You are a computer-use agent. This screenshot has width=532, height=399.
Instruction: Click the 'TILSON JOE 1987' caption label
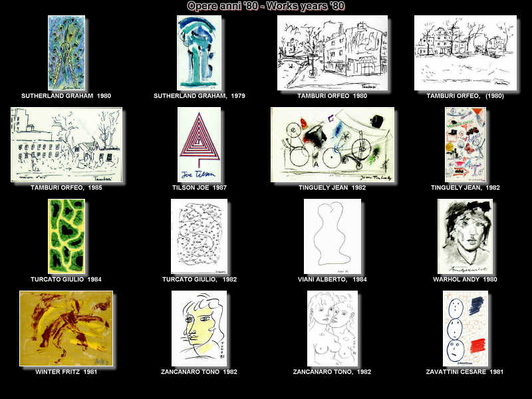click(199, 188)
